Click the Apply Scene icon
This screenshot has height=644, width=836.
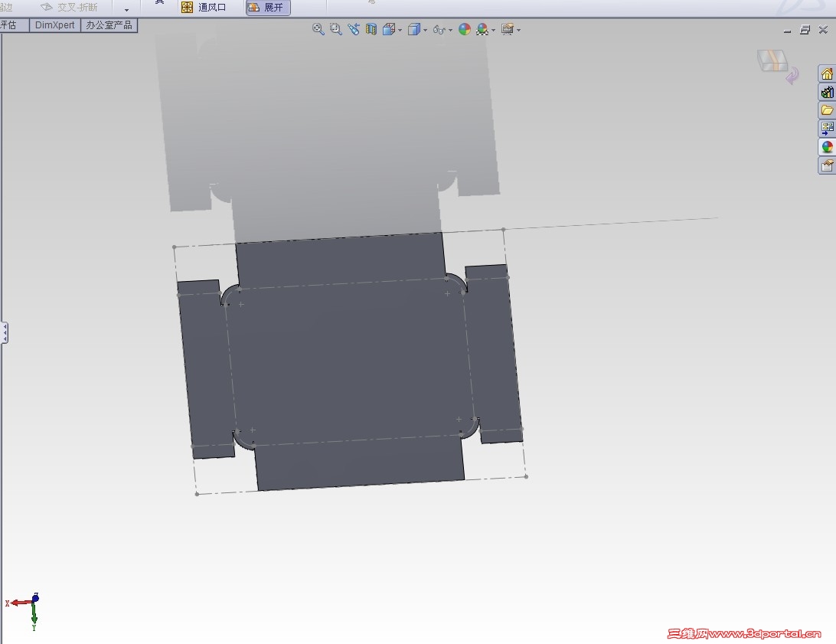pos(482,29)
